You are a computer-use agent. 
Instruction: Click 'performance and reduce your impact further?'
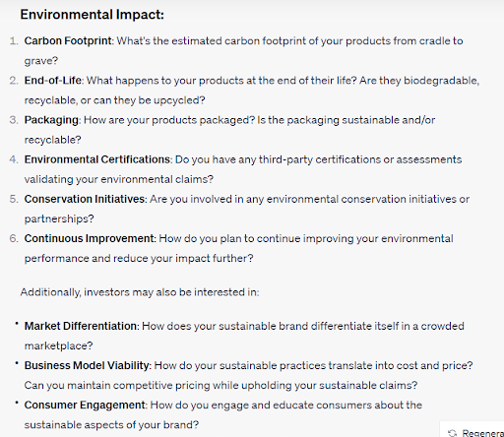pos(139,259)
